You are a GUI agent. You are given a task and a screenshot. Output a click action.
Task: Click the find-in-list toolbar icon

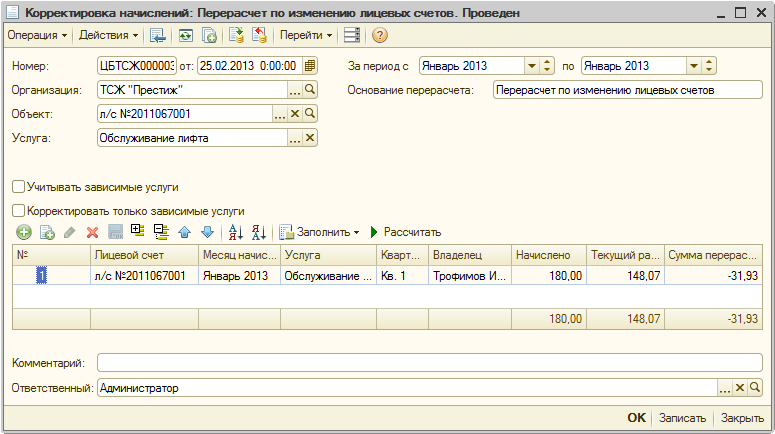tap(158, 35)
